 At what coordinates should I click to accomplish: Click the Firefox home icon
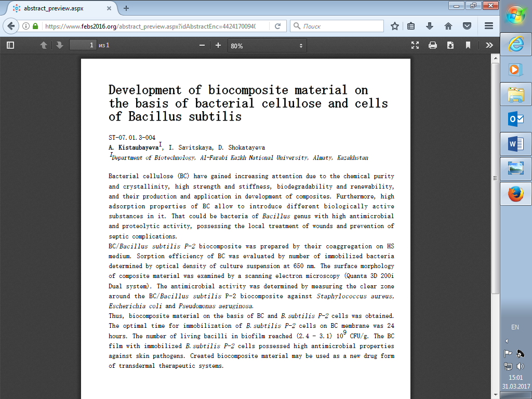click(x=448, y=26)
